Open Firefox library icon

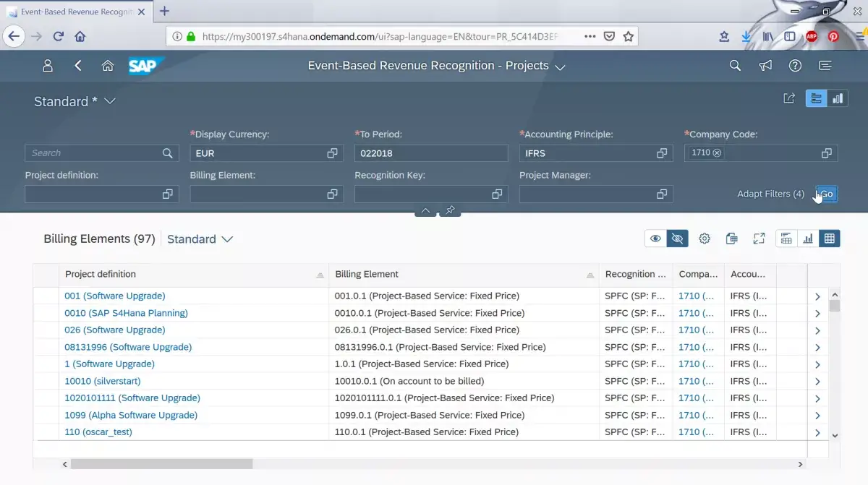(768, 36)
